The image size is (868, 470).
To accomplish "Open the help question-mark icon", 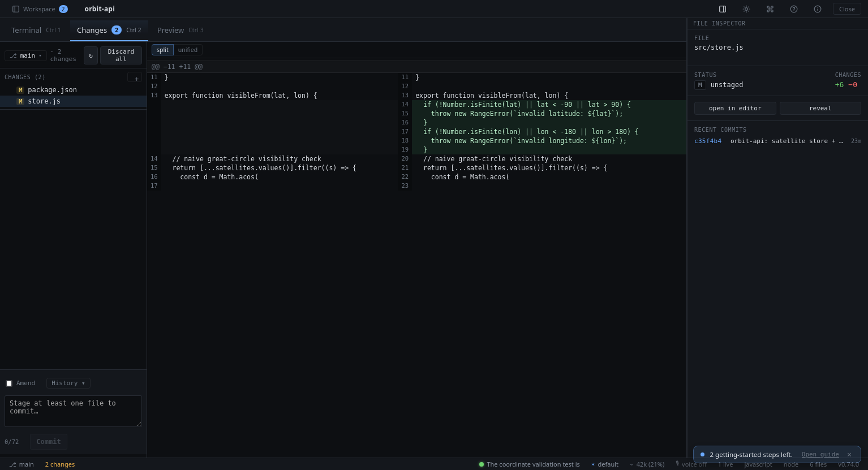I will (794, 9).
